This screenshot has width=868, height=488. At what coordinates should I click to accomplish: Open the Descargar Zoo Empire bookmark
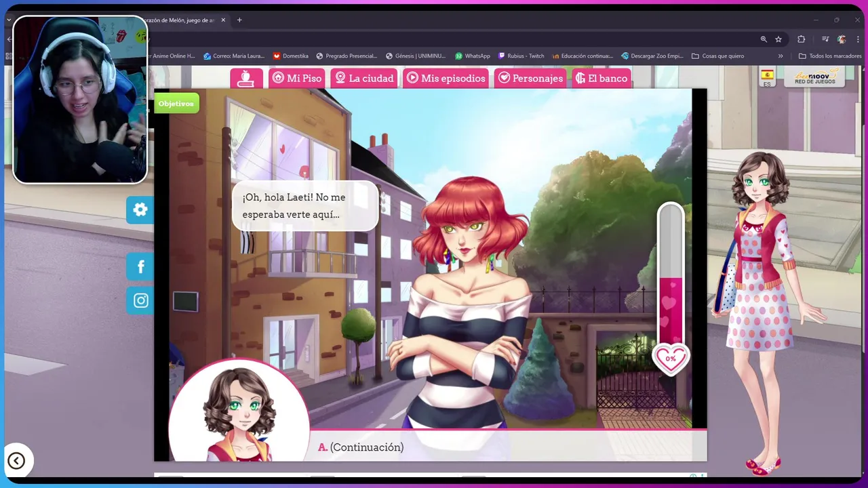pyautogui.click(x=652, y=56)
